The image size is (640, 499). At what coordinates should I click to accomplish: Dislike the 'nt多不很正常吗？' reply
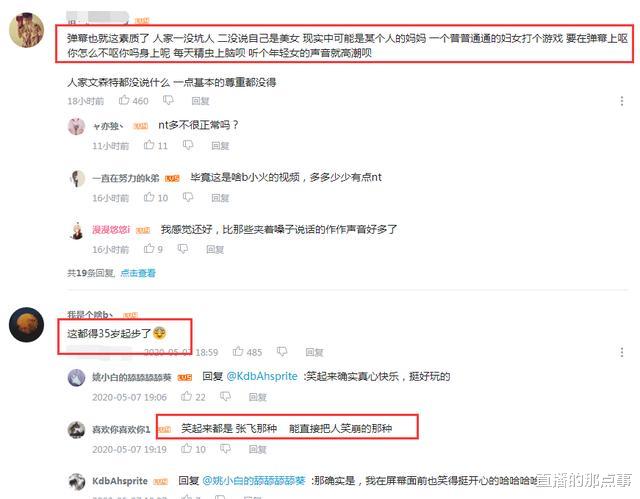[188, 145]
